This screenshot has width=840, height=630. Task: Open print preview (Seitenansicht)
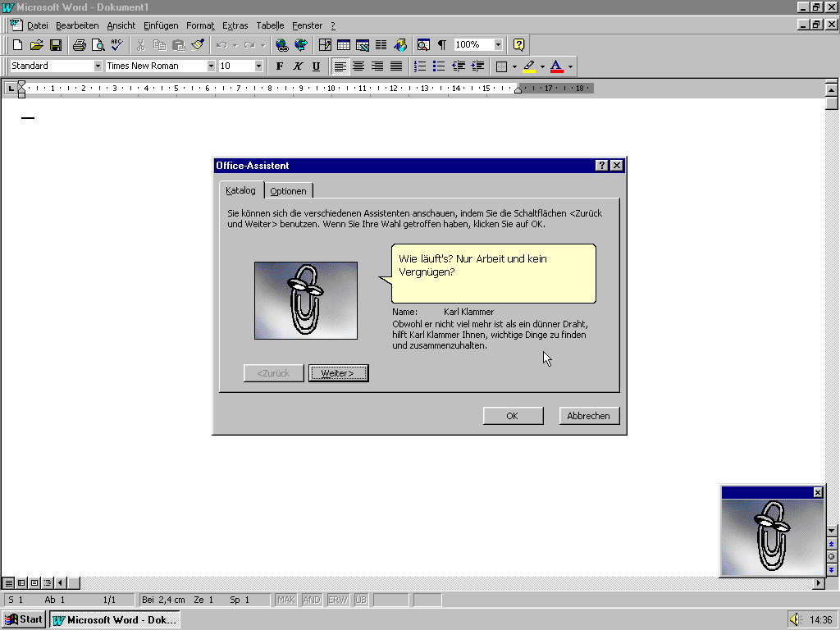pyautogui.click(x=98, y=45)
